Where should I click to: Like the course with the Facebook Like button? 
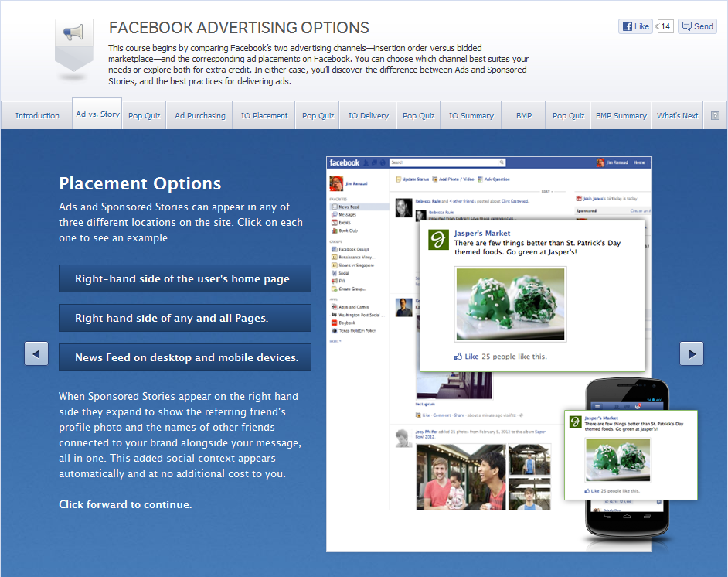pos(635,26)
